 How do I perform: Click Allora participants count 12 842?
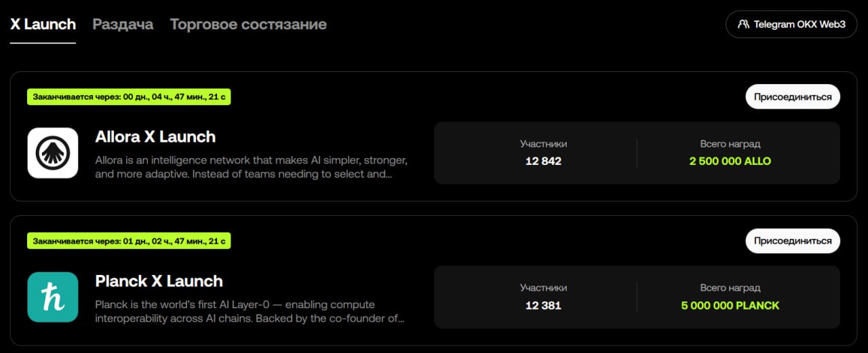point(543,162)
